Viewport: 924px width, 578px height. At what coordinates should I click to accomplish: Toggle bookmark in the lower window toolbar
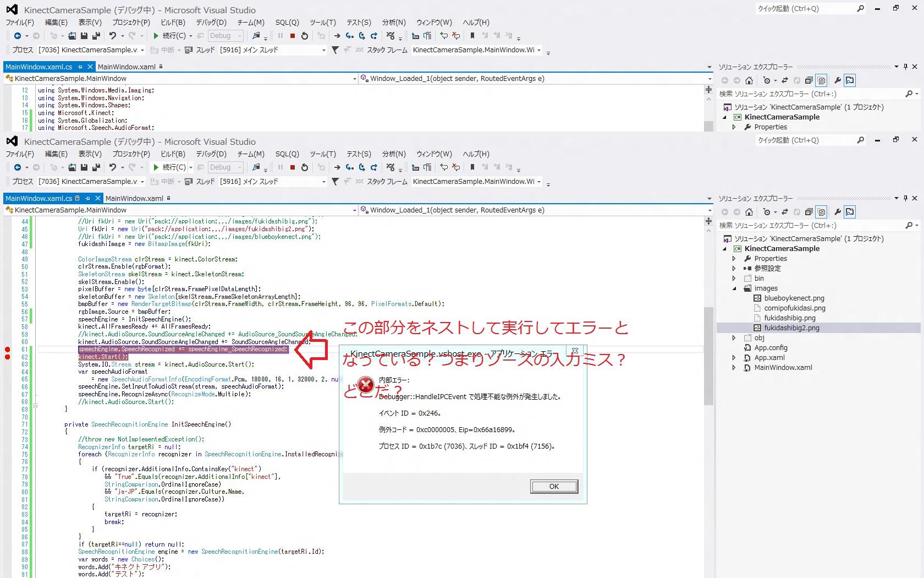[x=472, y=167]
